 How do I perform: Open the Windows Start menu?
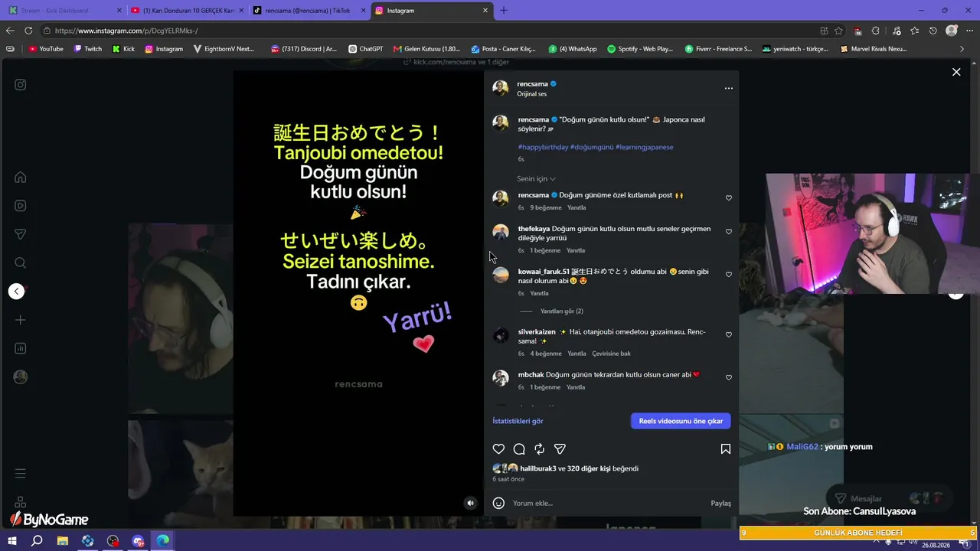click(x=12, y=541)
